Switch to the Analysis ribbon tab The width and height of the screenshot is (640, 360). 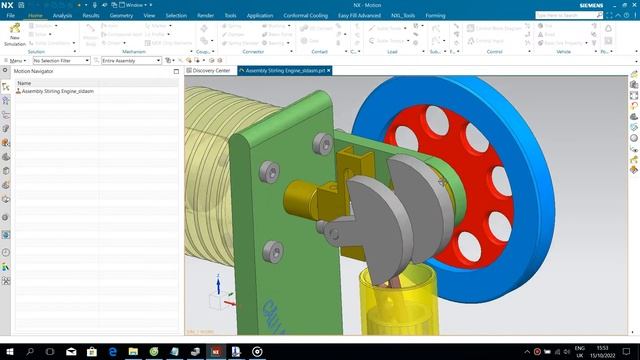[62, 16]
